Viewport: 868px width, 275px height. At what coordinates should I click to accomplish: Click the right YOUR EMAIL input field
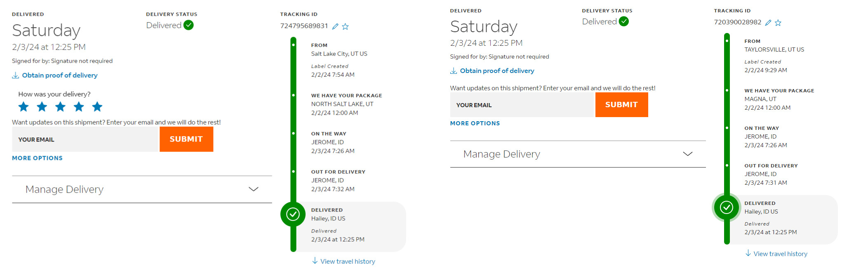click(x=522, y=105)
